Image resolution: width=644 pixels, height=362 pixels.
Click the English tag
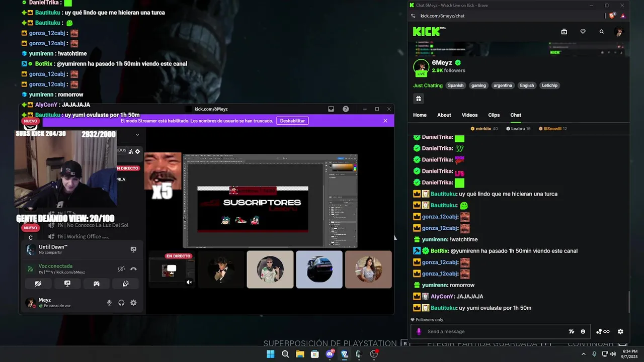[x=527, y=85]
